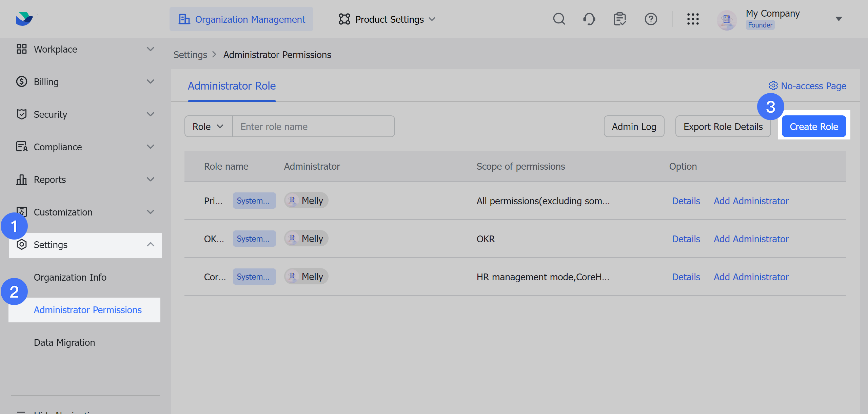Screen dimensions: 868x414
Task: Open the No-access Page gear setting
Action: click(x=773, y=86)
